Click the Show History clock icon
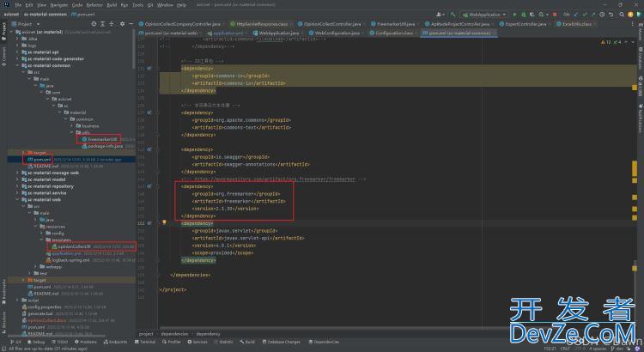 (602, 15)
